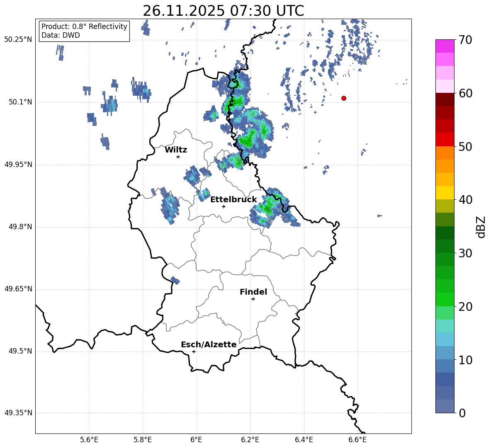
Task: Click the red radar location dot
Action: tap(344, 98)
